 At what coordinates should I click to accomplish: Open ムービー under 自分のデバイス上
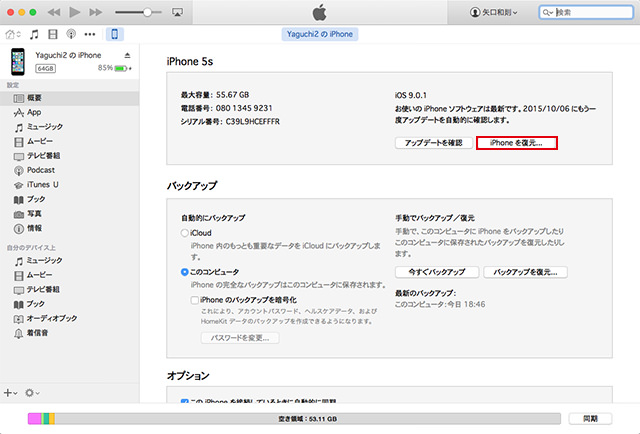(69, 275)
